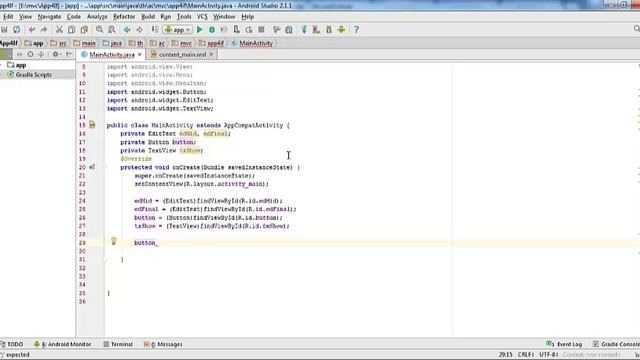This screenshot has height=360, width=640.
Task: Run the app with the green play icon
Action: pos(200,29)
